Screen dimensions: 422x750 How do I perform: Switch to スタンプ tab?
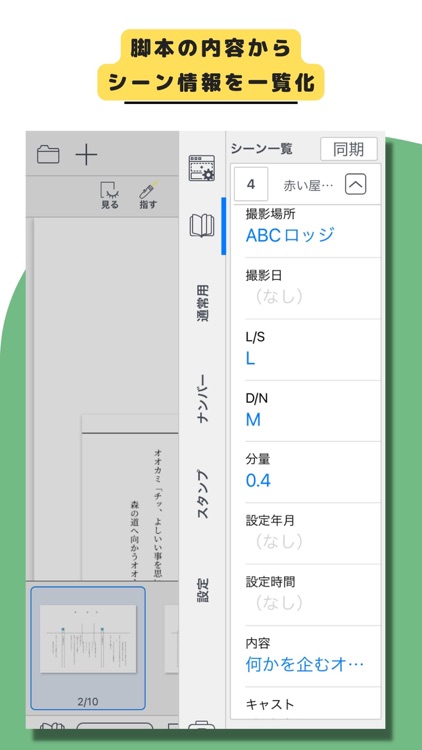(x=203, y=495)
